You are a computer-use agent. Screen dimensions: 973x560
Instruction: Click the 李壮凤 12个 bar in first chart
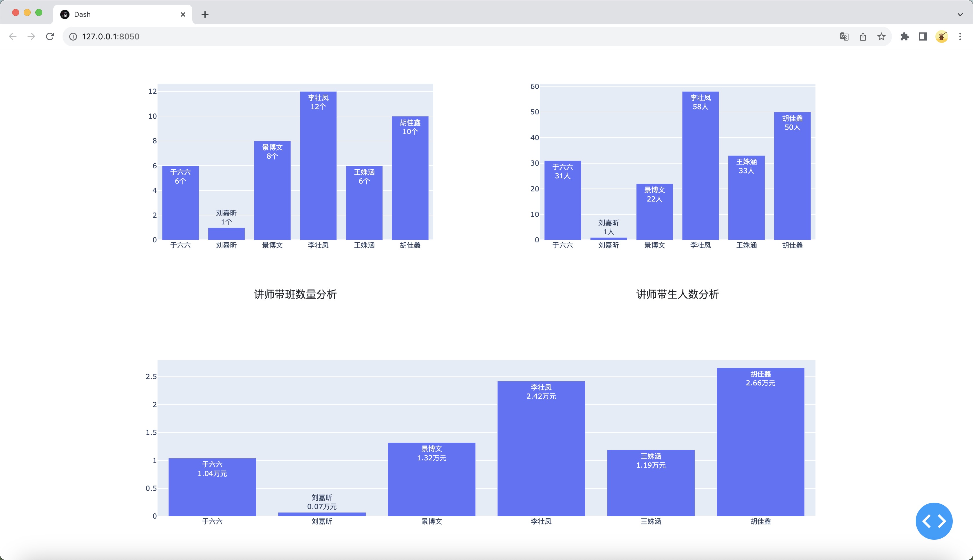click(318, 166)
